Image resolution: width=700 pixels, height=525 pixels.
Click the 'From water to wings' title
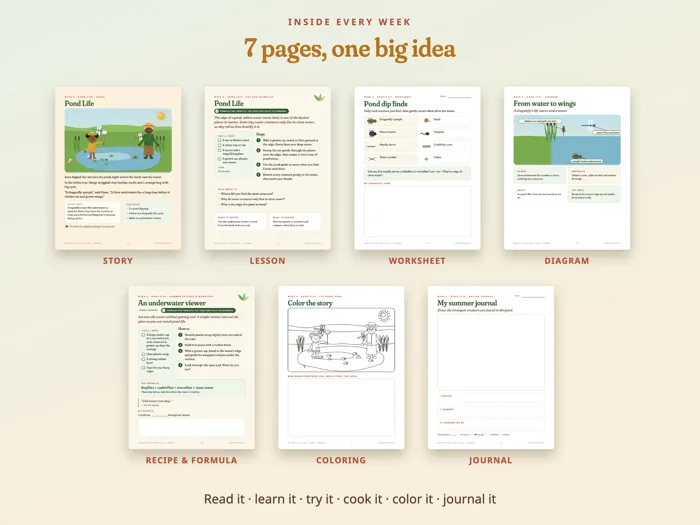click(545, 104)
